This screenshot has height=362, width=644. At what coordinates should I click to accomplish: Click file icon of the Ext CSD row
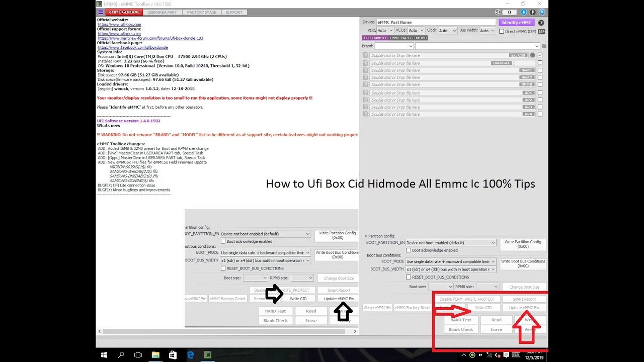click(x=365, y=55)
